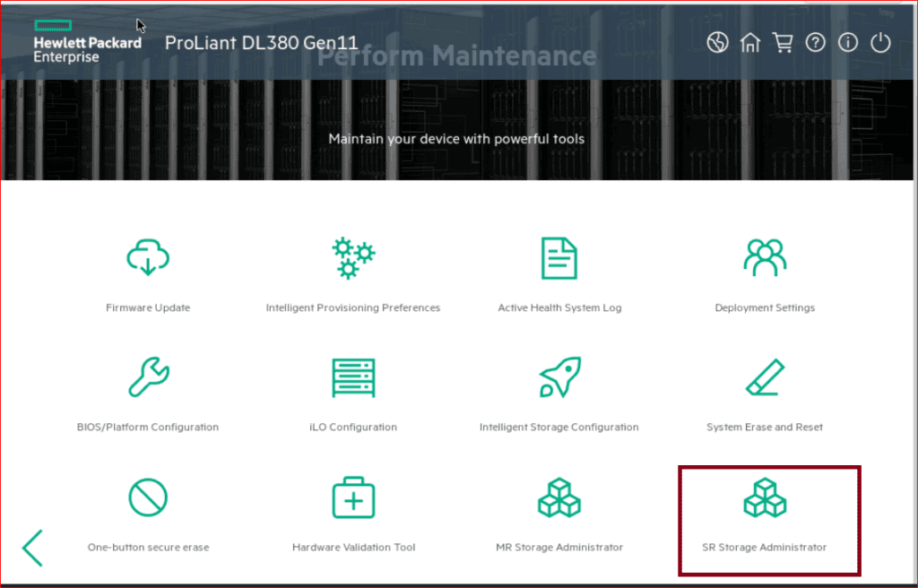This screenshot has height=588, width=918.
Task: Select the BIOS/Platform Configuration wrench icon
Action: pos(148,377)
